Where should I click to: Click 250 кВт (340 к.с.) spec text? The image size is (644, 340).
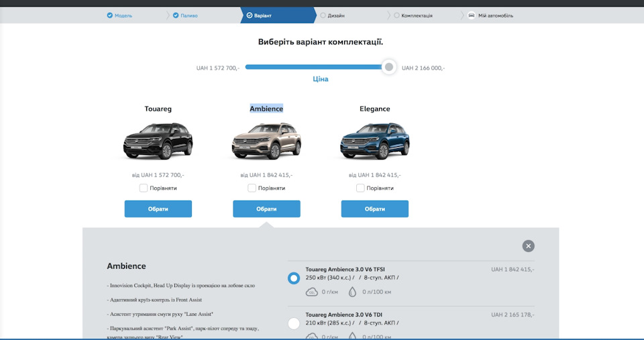coord(328,278)
